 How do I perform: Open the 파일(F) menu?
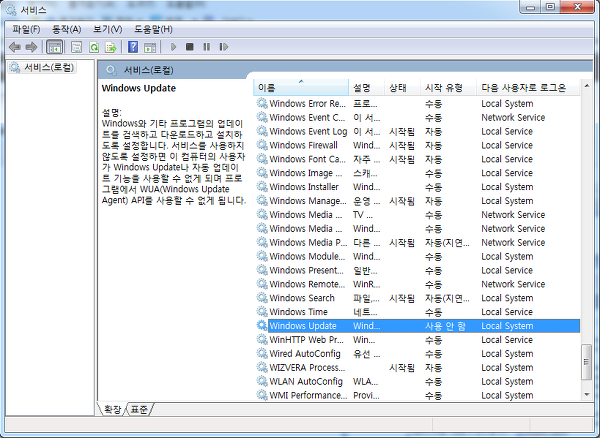point(26,29)
